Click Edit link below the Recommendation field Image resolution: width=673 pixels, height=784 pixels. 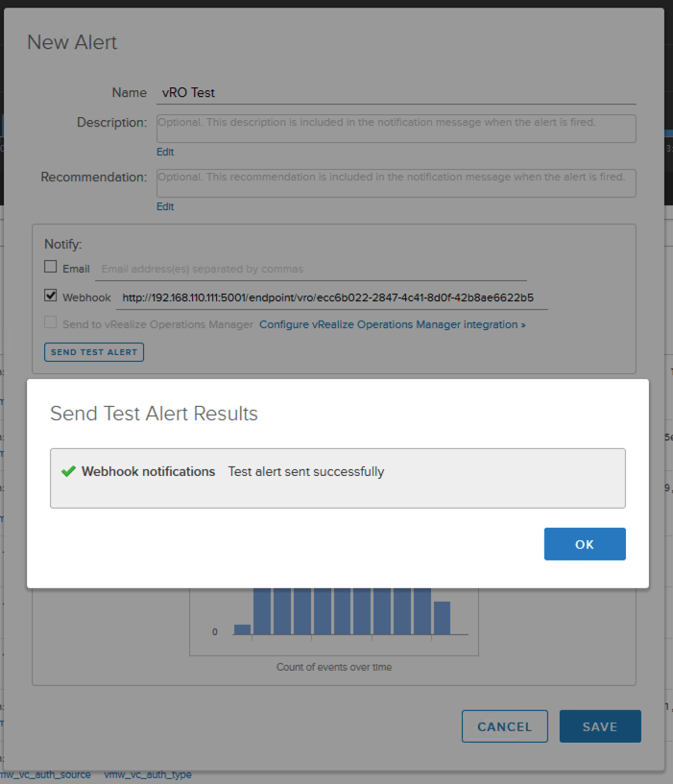(x=165, y=206)
